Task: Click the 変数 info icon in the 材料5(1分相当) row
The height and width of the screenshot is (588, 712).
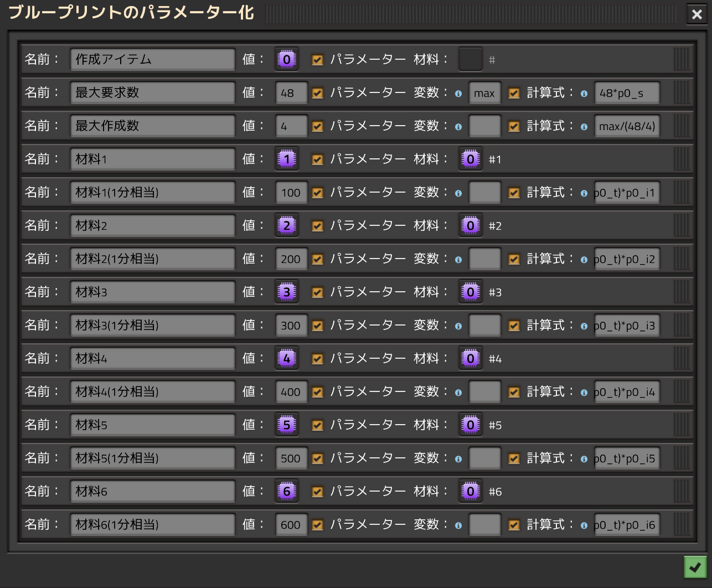Action: tap(458, 459)
